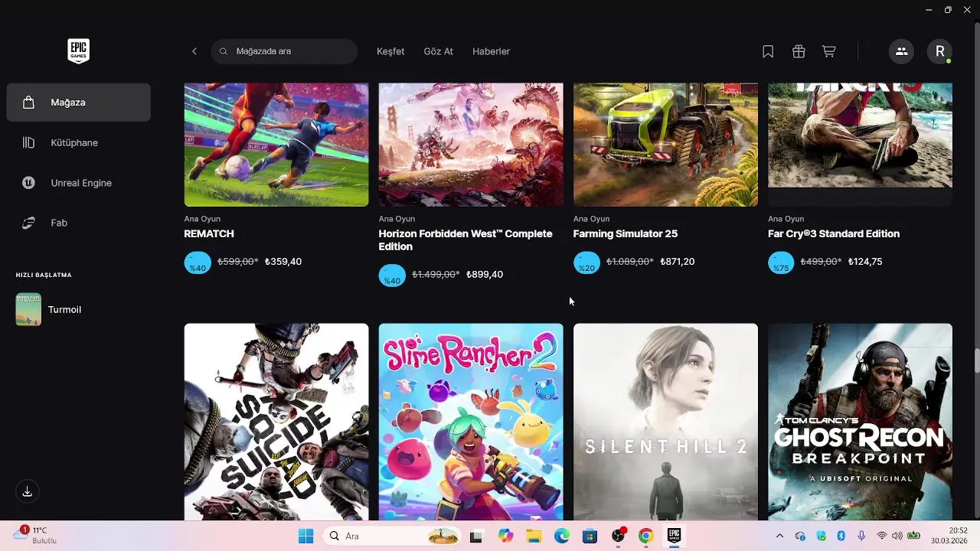The width and height of the screenshot is (980, 551).
Task: Switch to the Keşfet tab
Action: click(x=390, y=51)
